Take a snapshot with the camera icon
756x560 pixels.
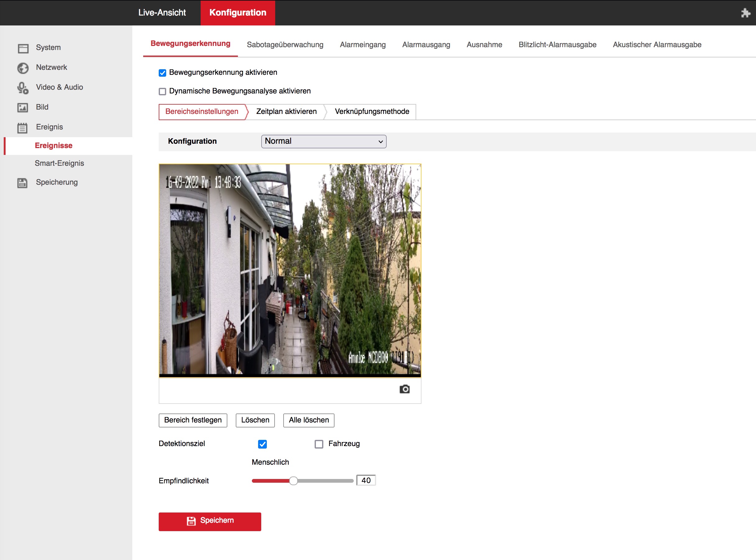(404, 389)
